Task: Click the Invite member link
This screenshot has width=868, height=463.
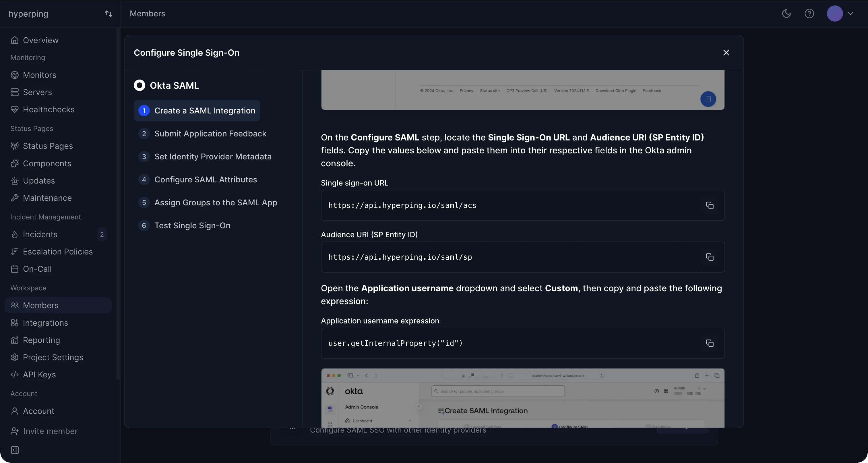Action: click(50, 431)
